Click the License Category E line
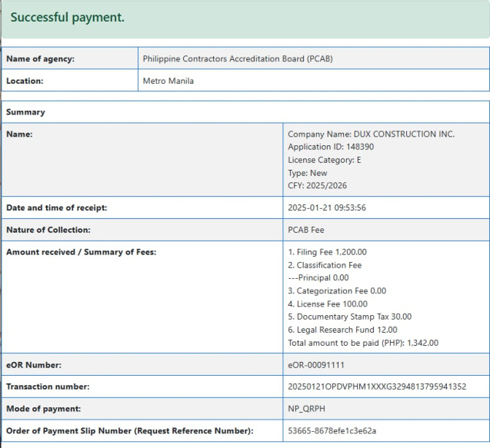 (x=324, y=160)
